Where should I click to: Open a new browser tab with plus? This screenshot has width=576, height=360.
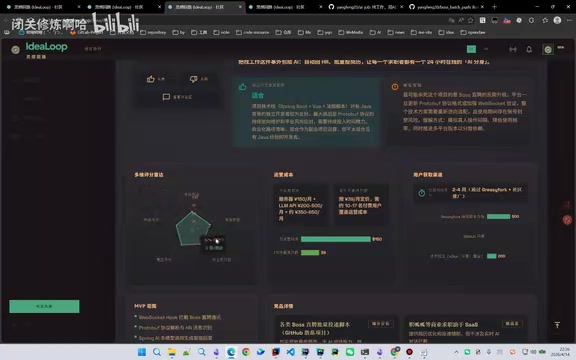point(494,7)
